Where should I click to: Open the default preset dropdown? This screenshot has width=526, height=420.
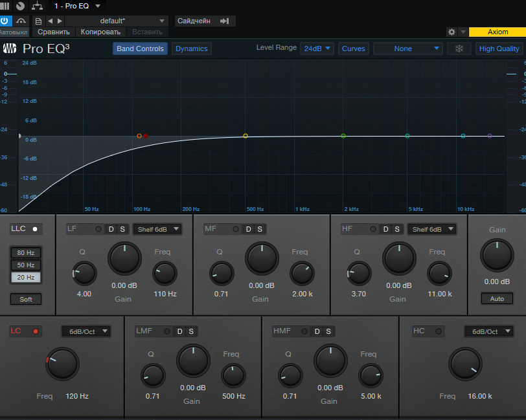[x=117, y=21]
